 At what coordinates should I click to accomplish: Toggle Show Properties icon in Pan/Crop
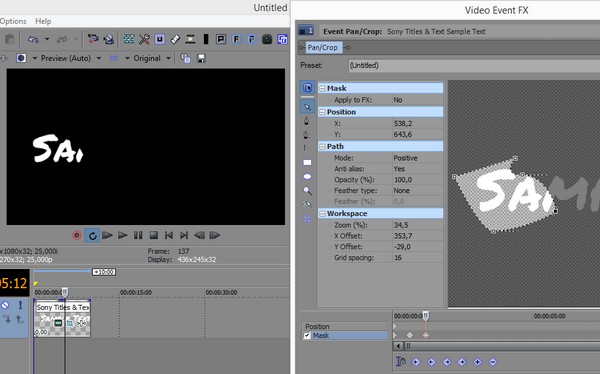pyautogui.click(x=307, y=88)
